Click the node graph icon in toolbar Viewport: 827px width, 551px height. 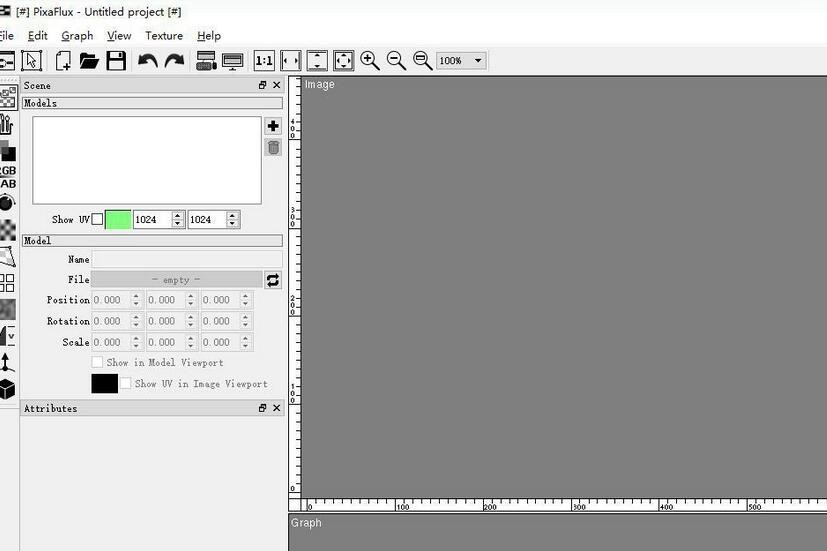tap(7, 61)
